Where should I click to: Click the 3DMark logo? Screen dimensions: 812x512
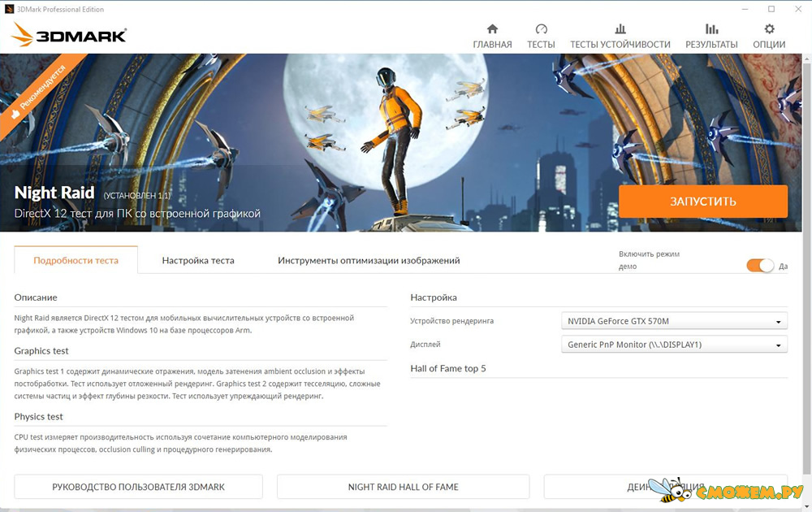(x=69, y=34)
